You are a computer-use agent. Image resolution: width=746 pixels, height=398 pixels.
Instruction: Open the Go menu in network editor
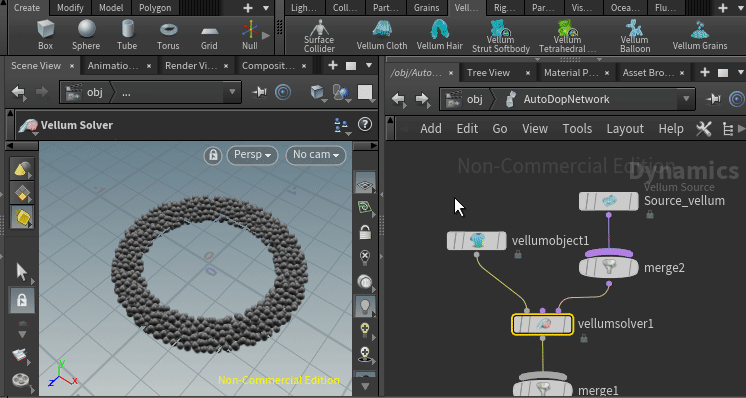click(500, 128)
